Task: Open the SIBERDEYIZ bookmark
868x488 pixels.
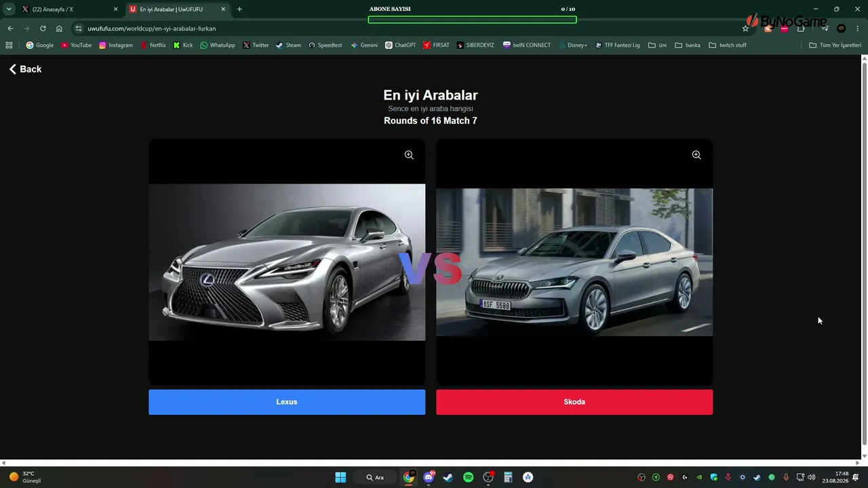Action: (475, 45)
